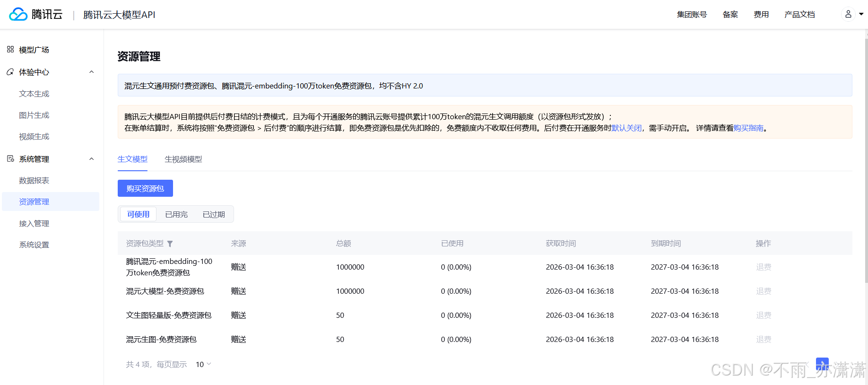Open 集团账号 in the top navigation

pyautogui.click(x=692, y=14)
